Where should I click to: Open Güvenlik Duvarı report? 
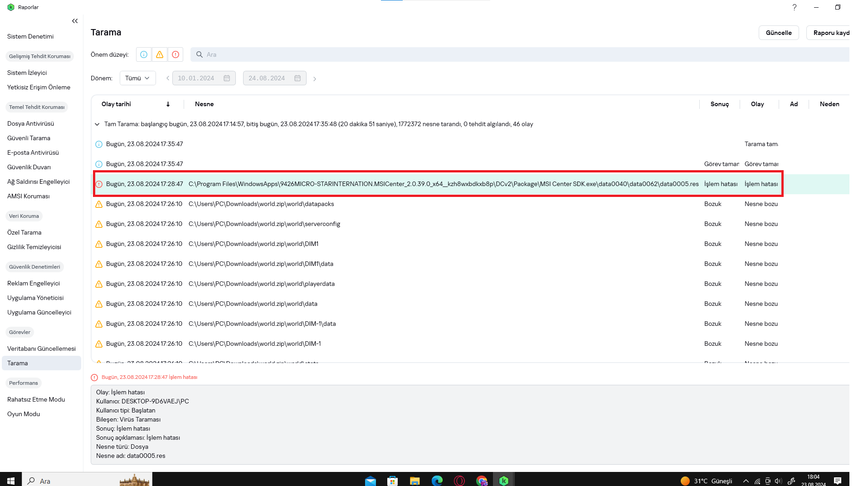tap(29, 167)
